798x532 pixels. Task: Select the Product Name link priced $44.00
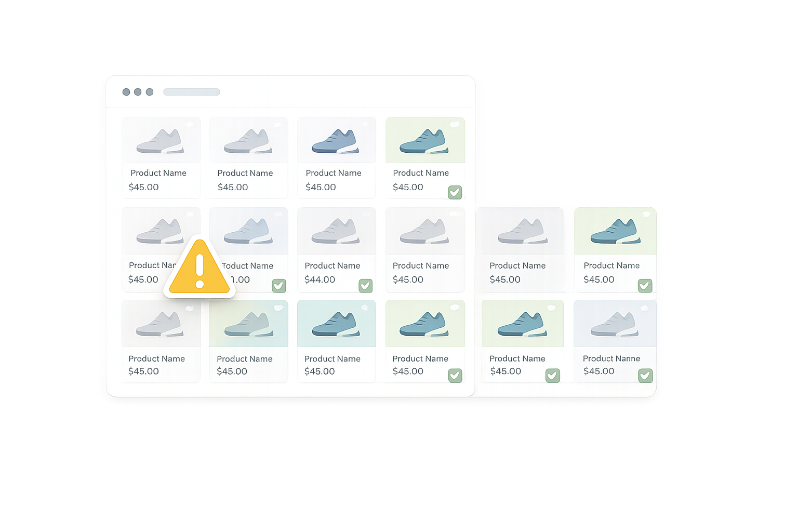[332, 265]
